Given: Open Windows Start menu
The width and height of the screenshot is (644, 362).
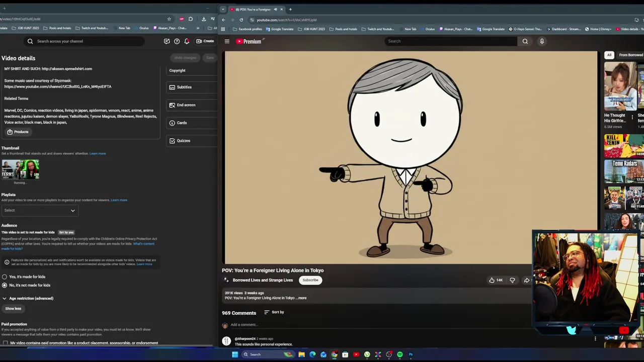Looking at the screenshot, I should pyautogui.click(x=234, y=354).
